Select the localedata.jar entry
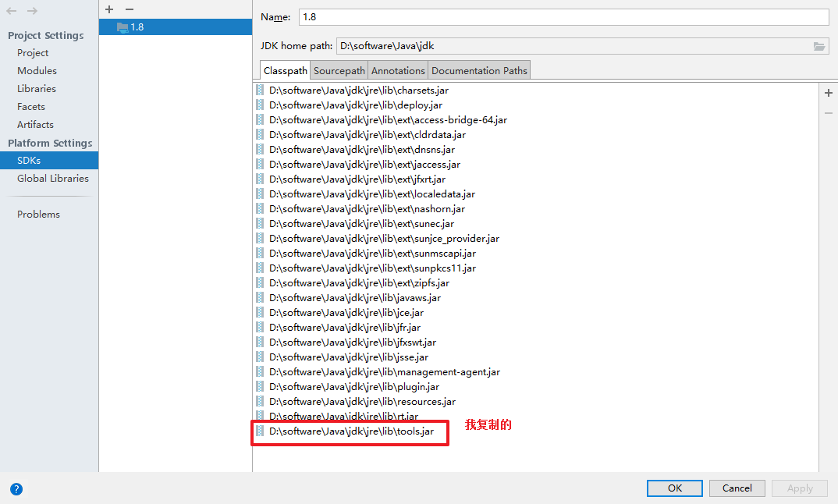This screenshot has width=838, height=504. click(372, 194)
